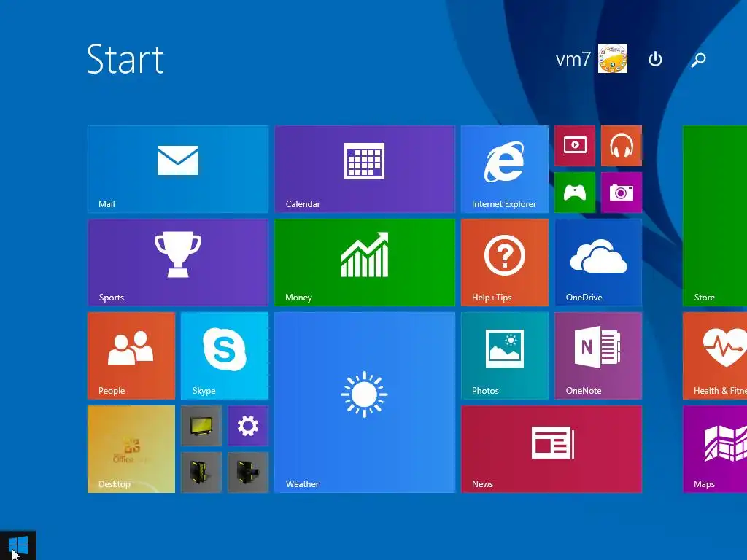Open the News tile
Viewport: 747px width, 560px height.
click(551, 449)
